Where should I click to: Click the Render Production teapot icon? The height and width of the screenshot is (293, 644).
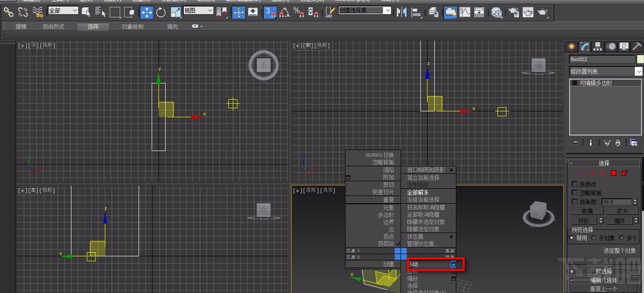[543, 13]
